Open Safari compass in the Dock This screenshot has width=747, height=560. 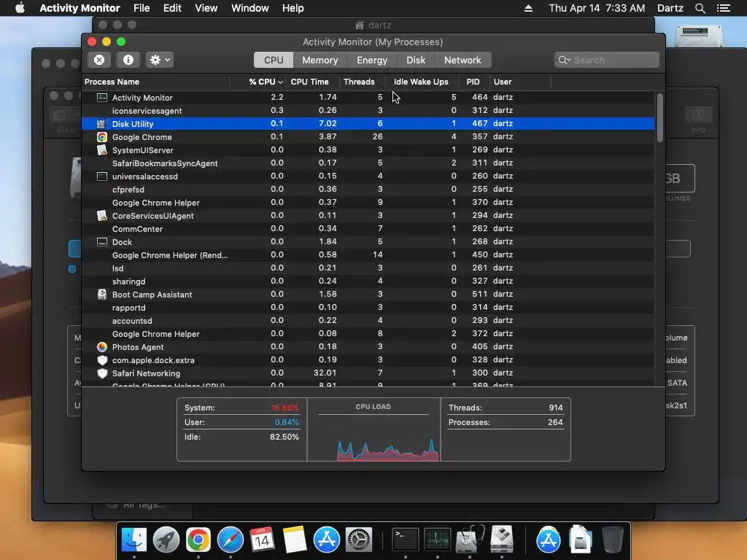tap(230, 540)
